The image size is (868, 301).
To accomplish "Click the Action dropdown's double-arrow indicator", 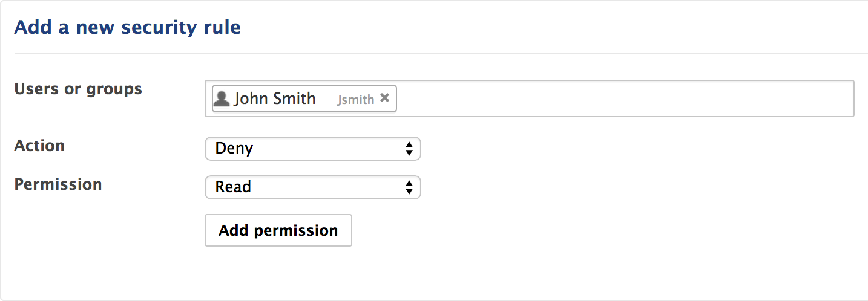I will [409, 149].
